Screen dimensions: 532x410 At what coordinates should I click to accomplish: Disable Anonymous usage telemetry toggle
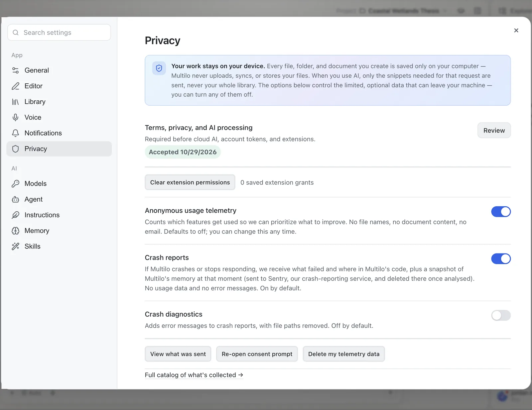point(501,212)
